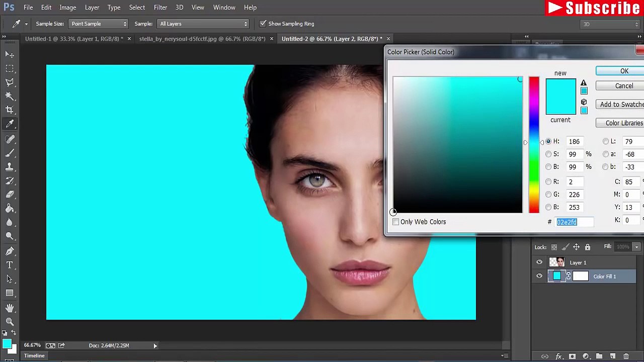Select the S saturation radio button
The image size is (644, 362).
click(x=548, y=154)
